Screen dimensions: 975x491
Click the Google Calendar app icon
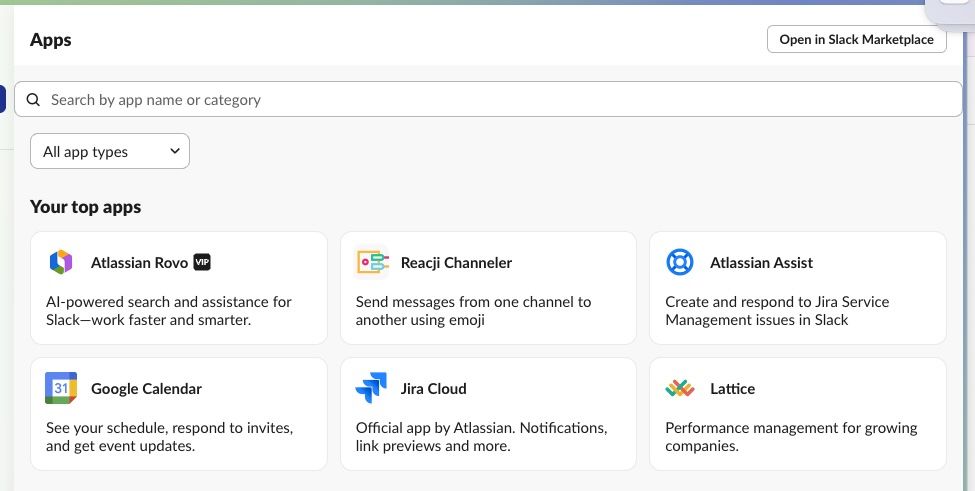pos(61,388)
